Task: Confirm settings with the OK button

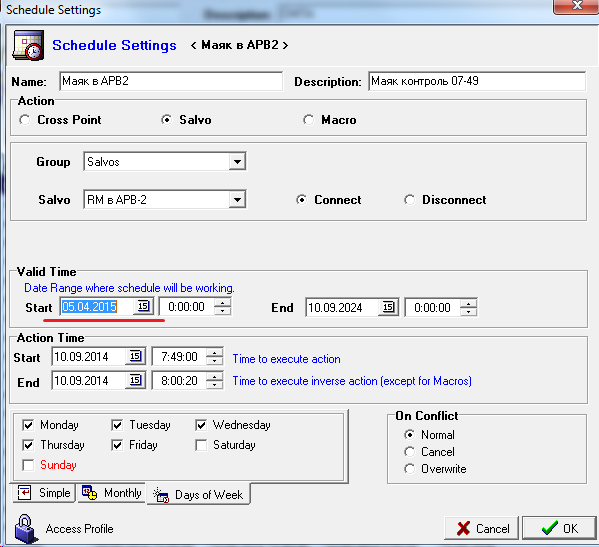Action: 559,528
